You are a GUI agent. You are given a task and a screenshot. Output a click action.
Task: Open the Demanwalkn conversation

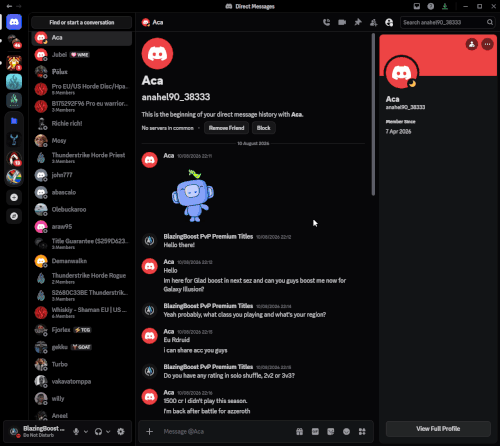[82, 261]
